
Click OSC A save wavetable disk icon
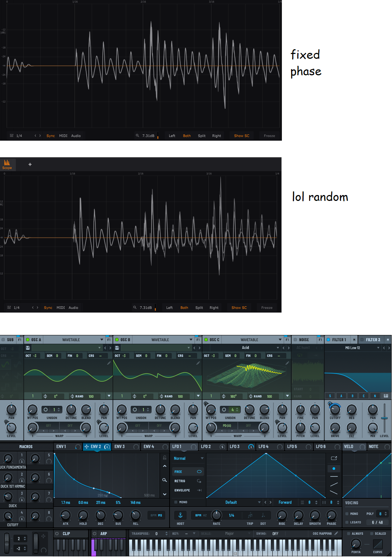click(x=28, y=347)
